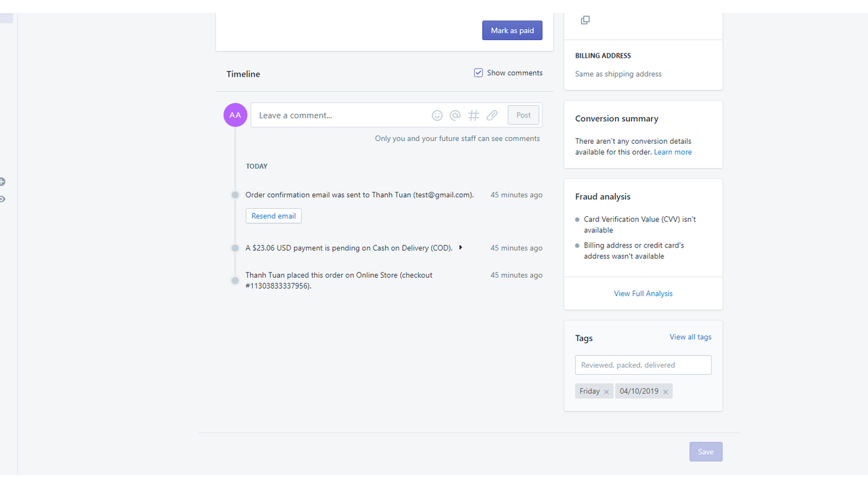Uncheck Show comments in the Timeline
The image size is (868, 488).
(478, 72)
